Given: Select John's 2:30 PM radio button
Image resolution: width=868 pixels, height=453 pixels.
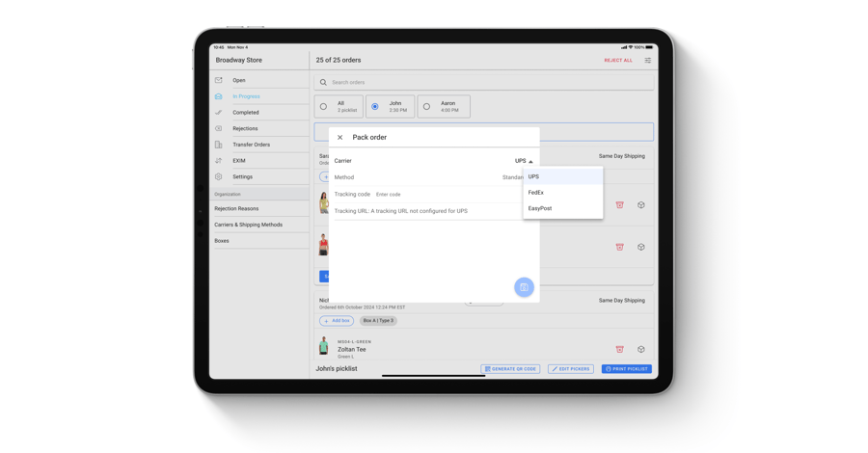Looking at the screenshot, I should click(x=375, y=107).
